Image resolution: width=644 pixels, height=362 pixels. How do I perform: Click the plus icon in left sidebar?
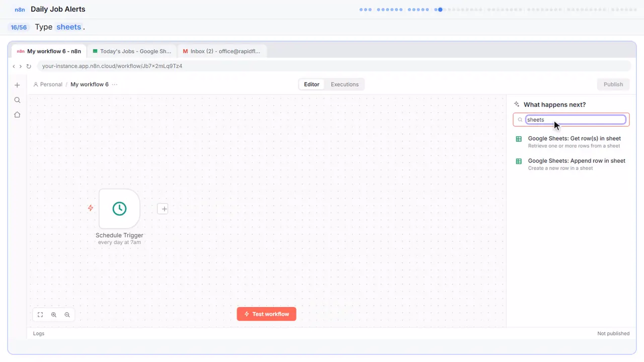pyautogui.click(x=17, y=85)
